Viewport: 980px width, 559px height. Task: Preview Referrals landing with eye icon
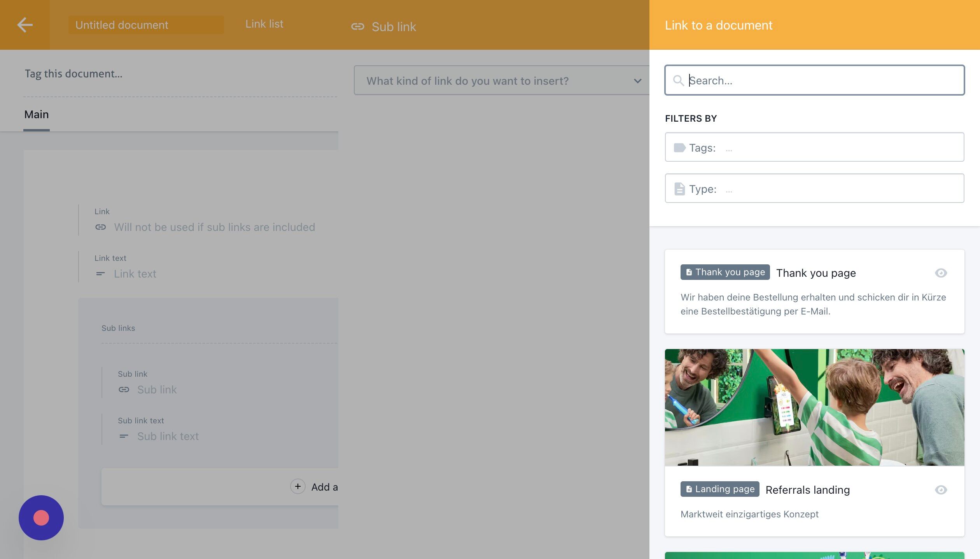coord(940,490)
